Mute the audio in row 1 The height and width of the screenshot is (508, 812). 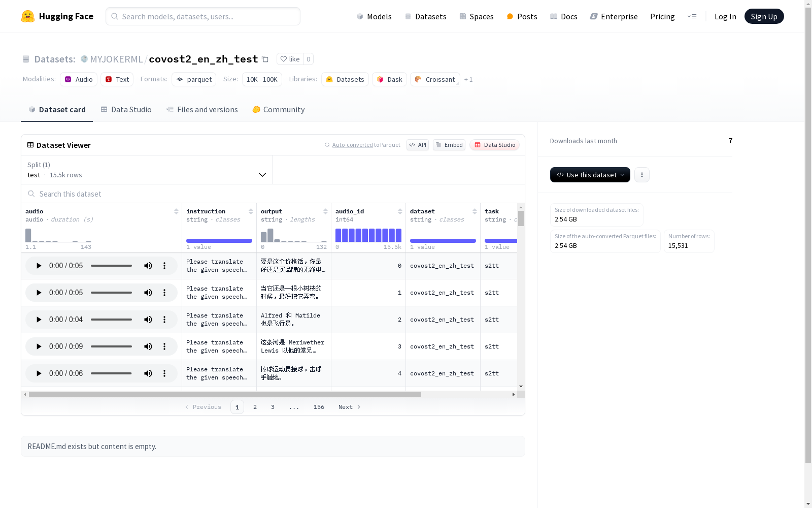click(148, 293)
